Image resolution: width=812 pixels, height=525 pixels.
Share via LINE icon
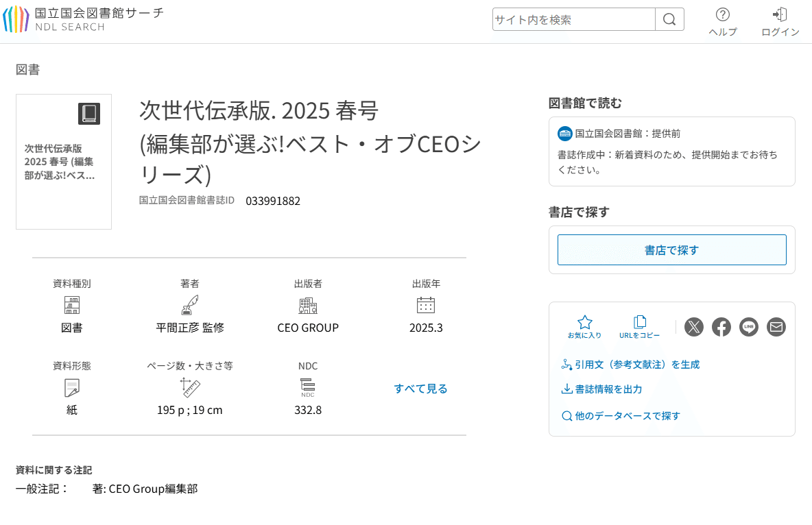(749, 327)
